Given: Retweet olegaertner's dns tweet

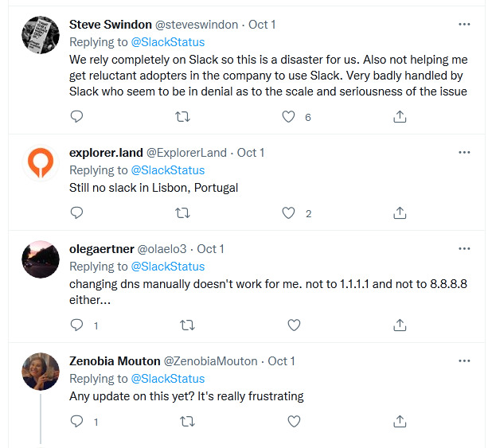Looking at the screenshot, I should pos(188,325).
